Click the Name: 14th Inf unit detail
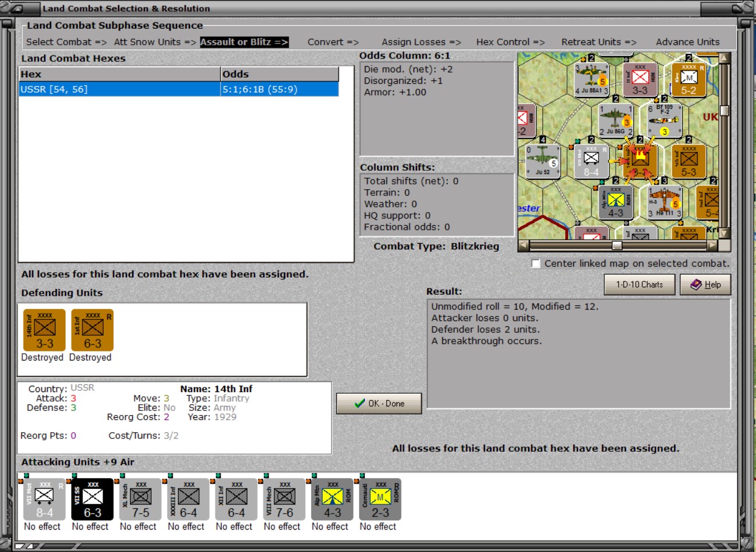 tap(216, 389)
